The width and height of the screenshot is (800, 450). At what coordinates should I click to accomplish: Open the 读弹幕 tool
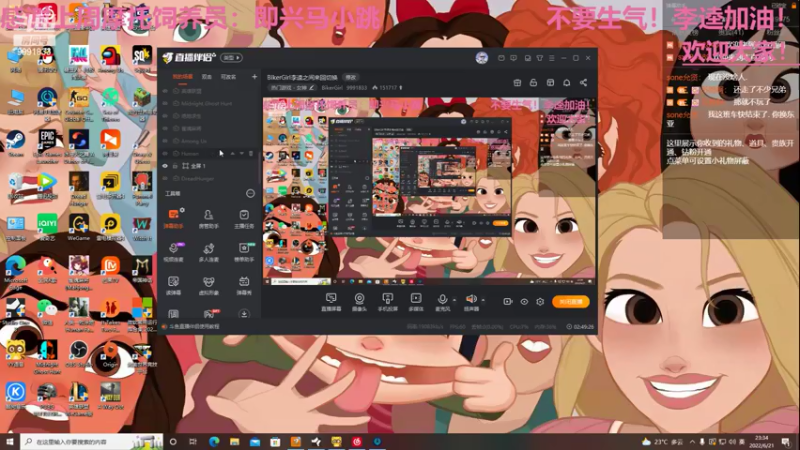point(173,285)
